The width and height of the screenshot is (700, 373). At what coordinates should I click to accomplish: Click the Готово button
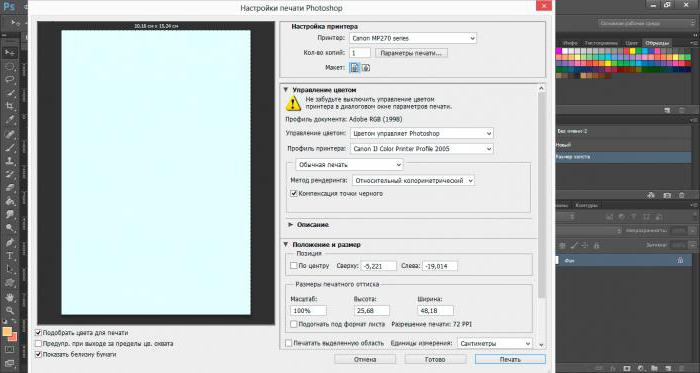click(x=435, y=360)
